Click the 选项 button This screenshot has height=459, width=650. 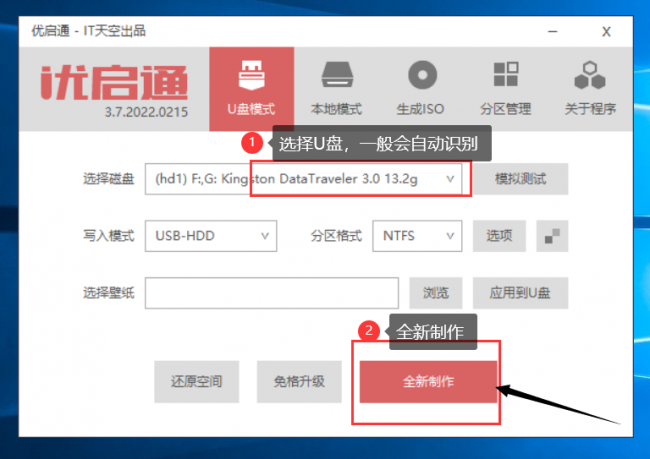pos(500,236)
